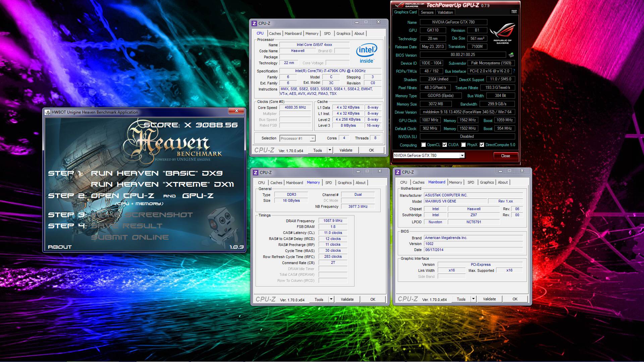
Task: Click Validate in Mainboard CPU-Z window
Action: 489,299
